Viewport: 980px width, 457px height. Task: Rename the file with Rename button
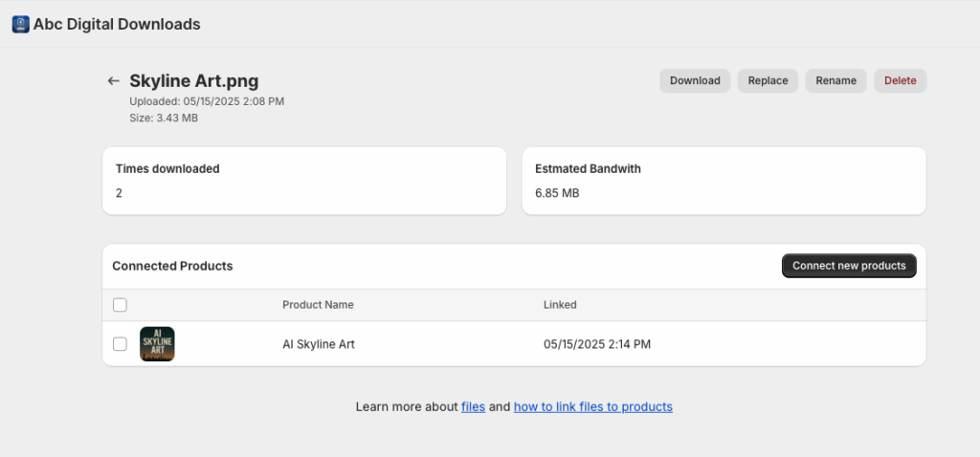click(835, 80)
